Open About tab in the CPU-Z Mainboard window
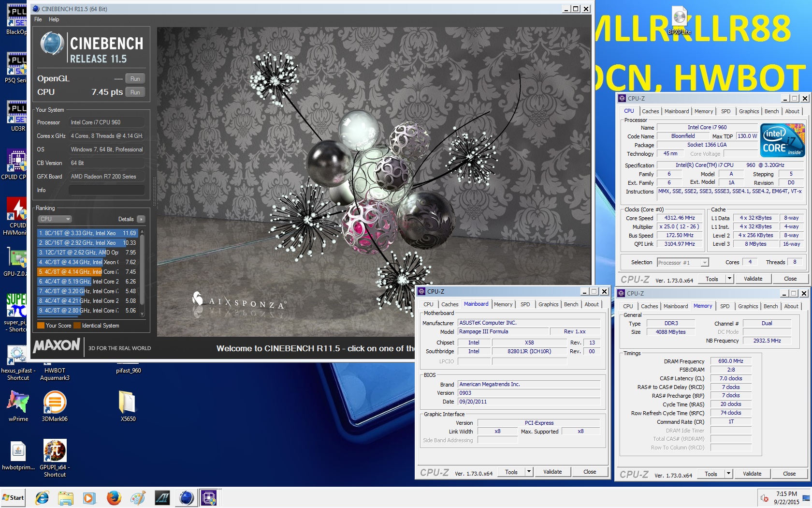The width and height of the screenshot is (812, 508). coord(592,304)
